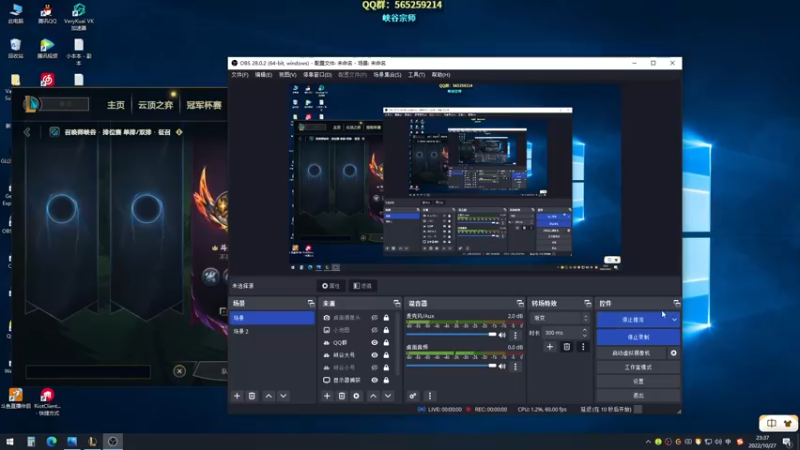Open streaming options arrow beside 停止推流

coord(674,320)
